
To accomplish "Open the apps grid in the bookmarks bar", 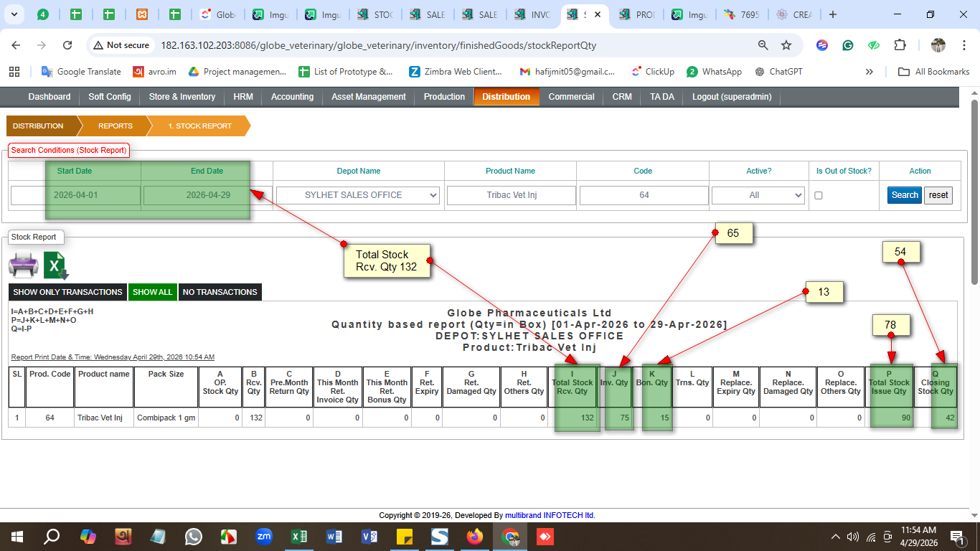I will coord(14,72).
